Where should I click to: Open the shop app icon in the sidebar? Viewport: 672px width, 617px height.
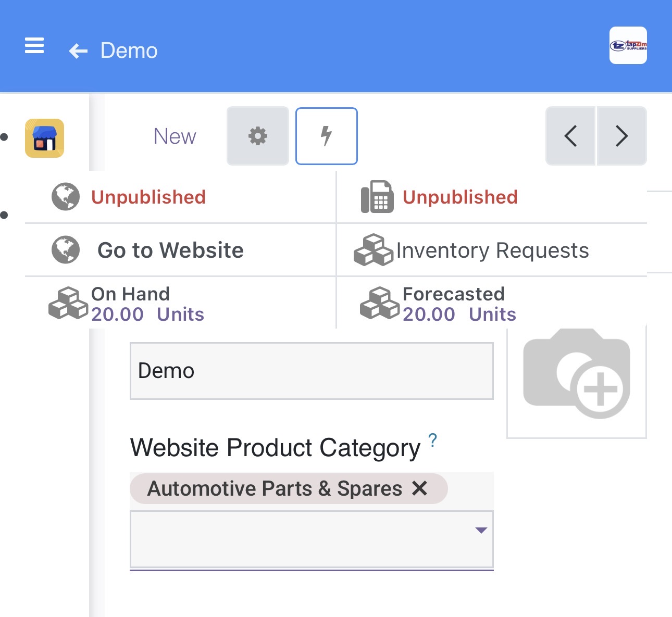click(45, 138)
